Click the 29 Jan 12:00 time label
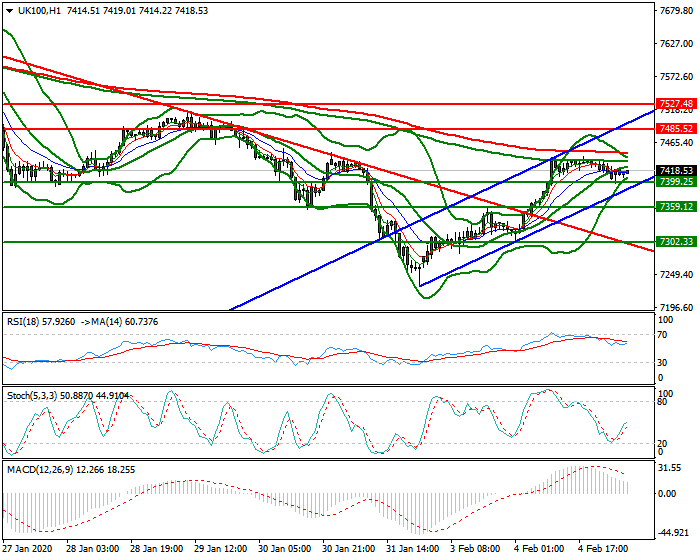Viewport: 700px width, 560px height. coord(221,548)
